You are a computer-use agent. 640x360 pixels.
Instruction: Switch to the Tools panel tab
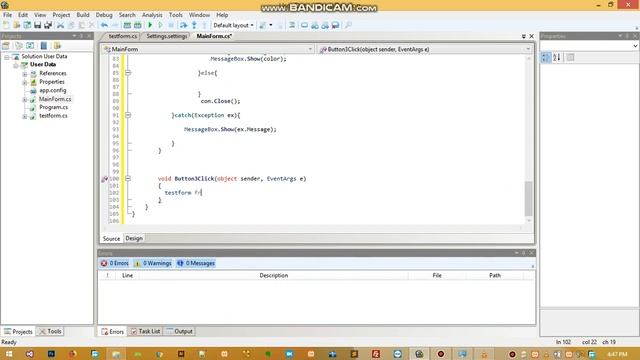pyautogui.click(x=51, y=331)
